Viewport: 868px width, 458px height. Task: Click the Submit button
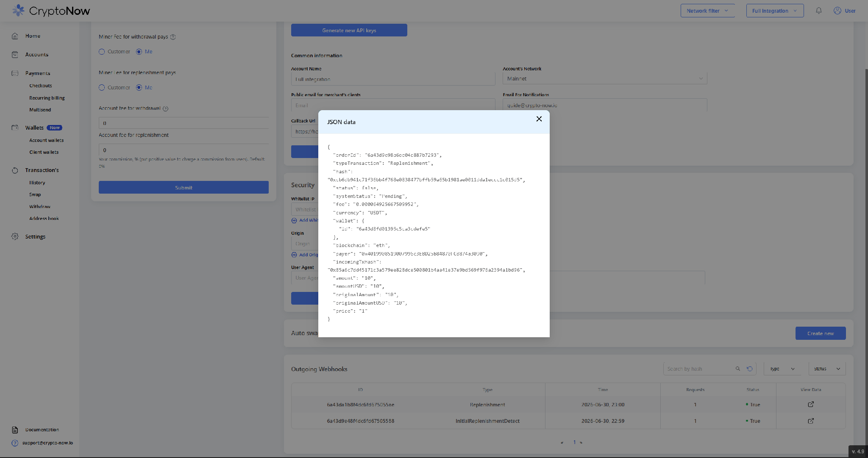[184, 187]
